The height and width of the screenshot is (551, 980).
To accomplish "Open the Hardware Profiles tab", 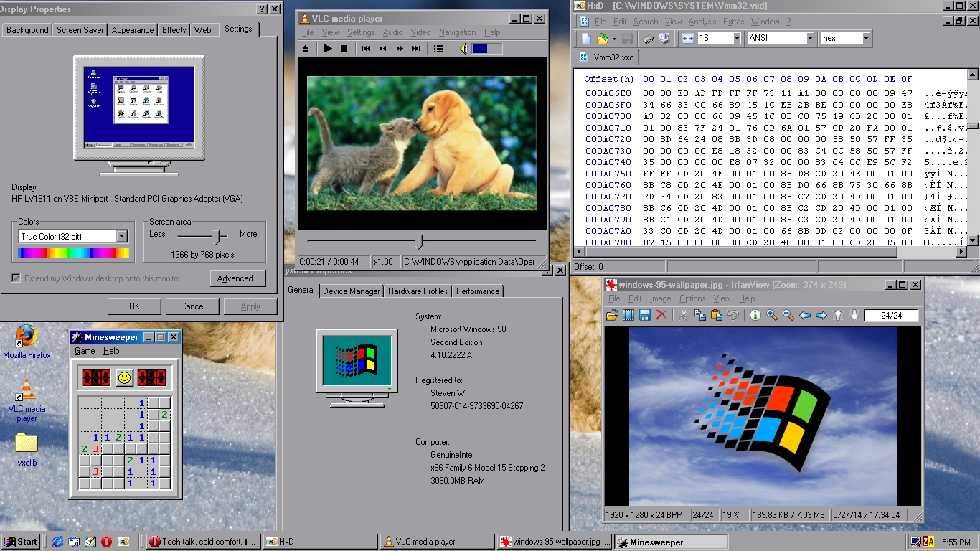I will pyautogui.click(x=418, y=291).
